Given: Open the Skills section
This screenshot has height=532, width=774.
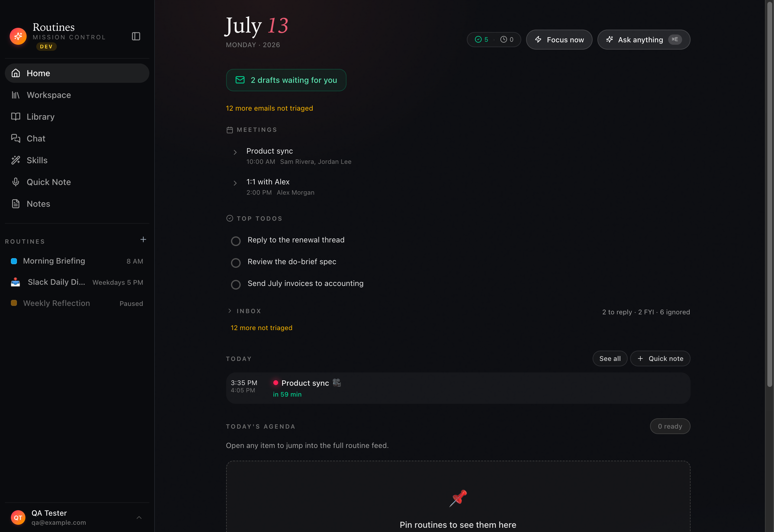Looking at the screenshot, I should pyautogui.click(x=77, y=160).
